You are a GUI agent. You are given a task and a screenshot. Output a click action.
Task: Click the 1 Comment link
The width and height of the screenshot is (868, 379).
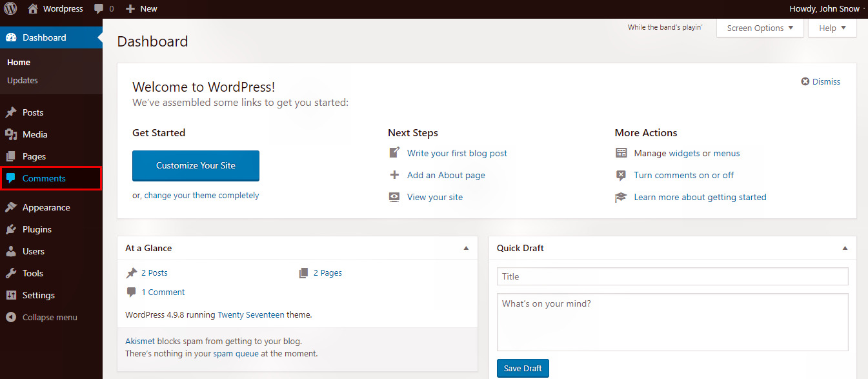[163, 292]
